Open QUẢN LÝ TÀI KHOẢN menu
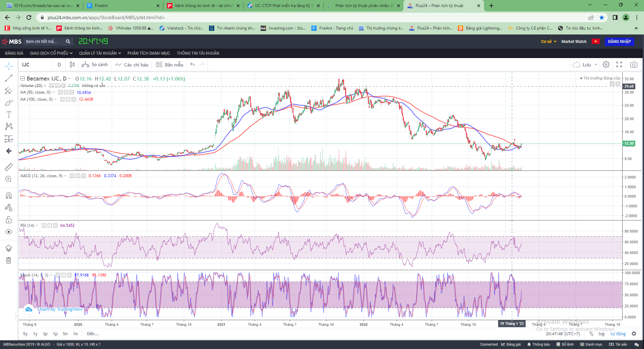Viewport: 644px width, 349px height. point(100,53)
